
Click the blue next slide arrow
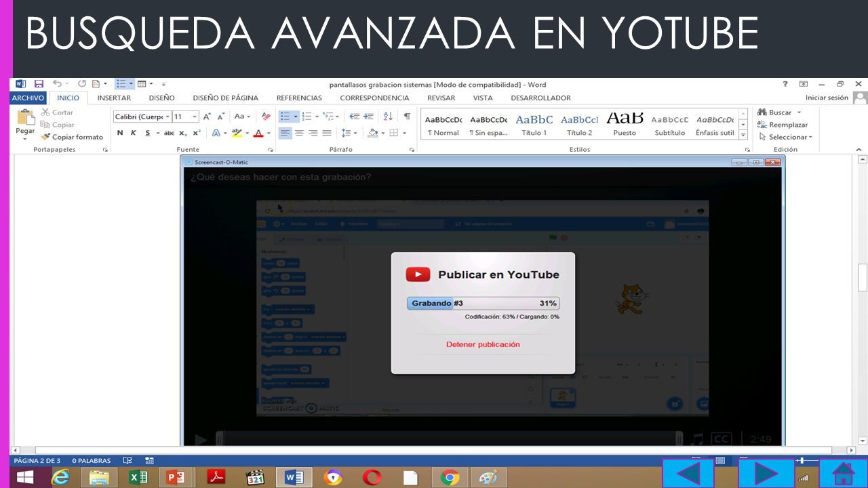766,473
